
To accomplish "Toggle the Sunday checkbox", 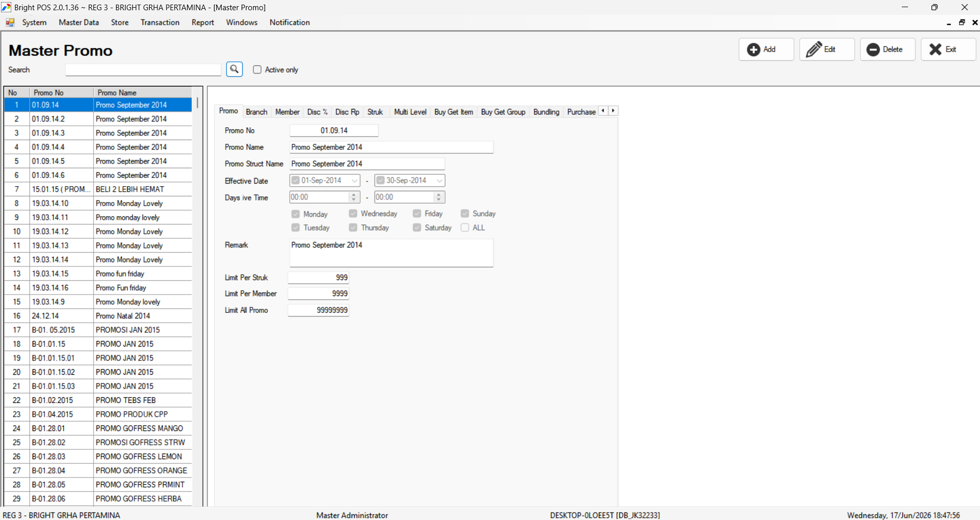I will click(x=465, y=213).
